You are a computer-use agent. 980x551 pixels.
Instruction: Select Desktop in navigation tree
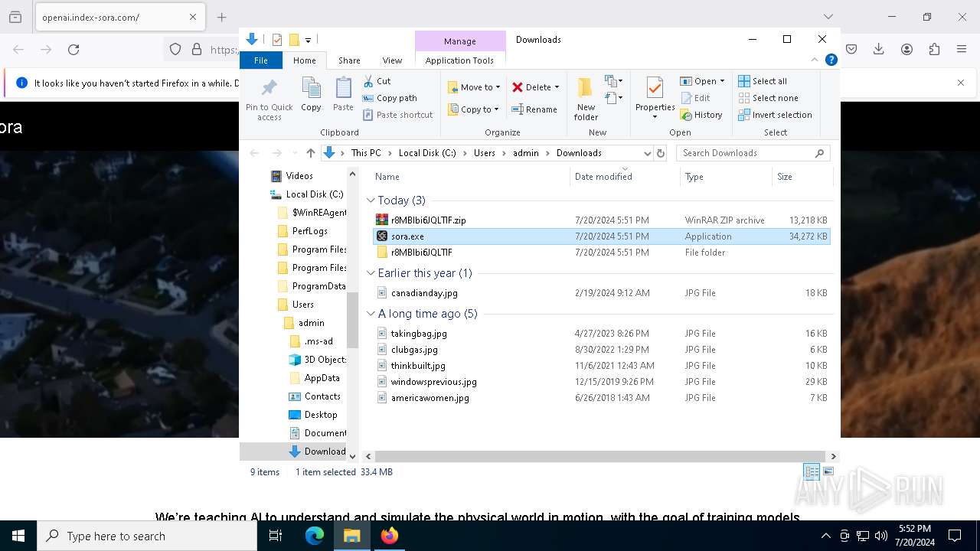(x=320, y=415)
